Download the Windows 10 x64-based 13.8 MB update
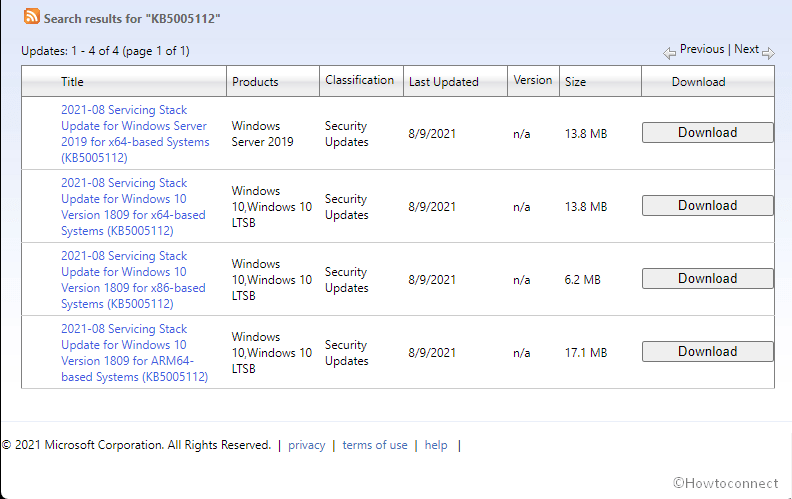Image resolution: width=792 pixels, height=499 pixels. click(x=708, y=206)
